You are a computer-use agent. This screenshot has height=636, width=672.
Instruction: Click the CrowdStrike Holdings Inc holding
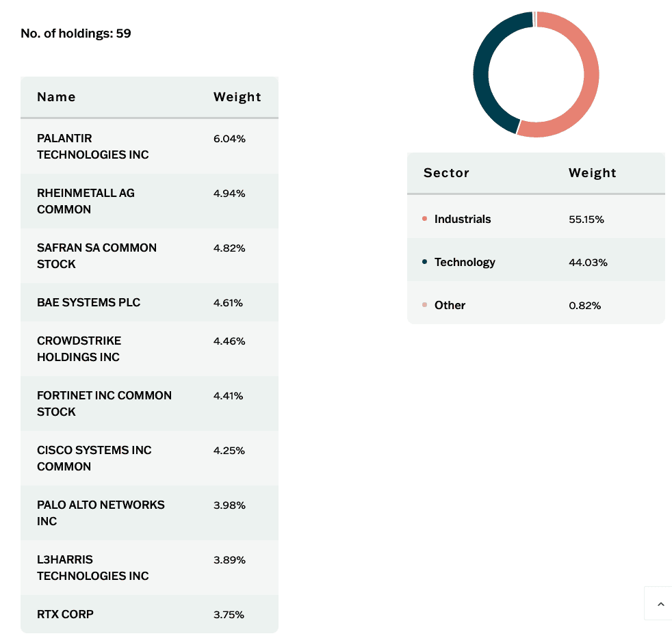point(79,349)
